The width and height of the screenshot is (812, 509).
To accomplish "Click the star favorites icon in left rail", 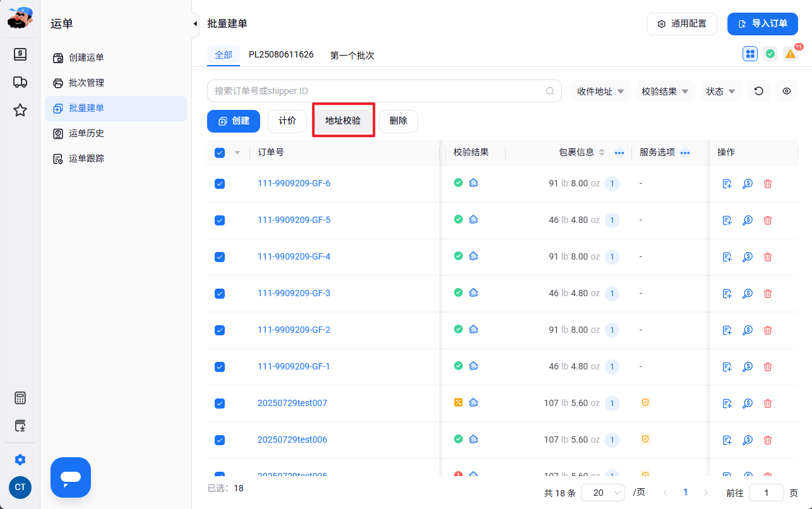I will tap(20, 111).
